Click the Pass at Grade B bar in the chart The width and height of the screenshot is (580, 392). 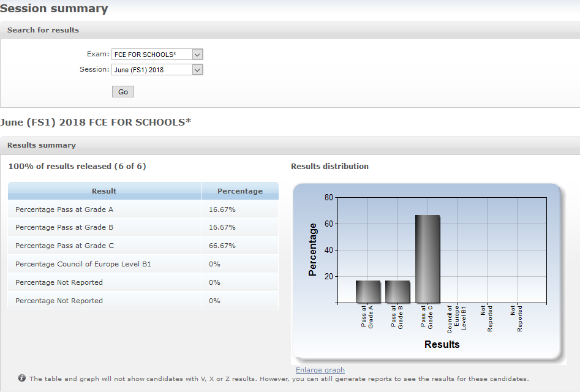tap(397, 292)
